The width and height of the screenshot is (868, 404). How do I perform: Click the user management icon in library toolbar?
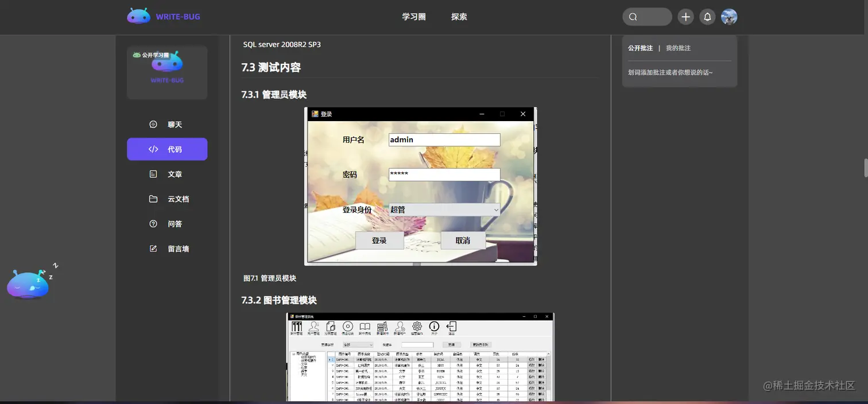(313, 327)
